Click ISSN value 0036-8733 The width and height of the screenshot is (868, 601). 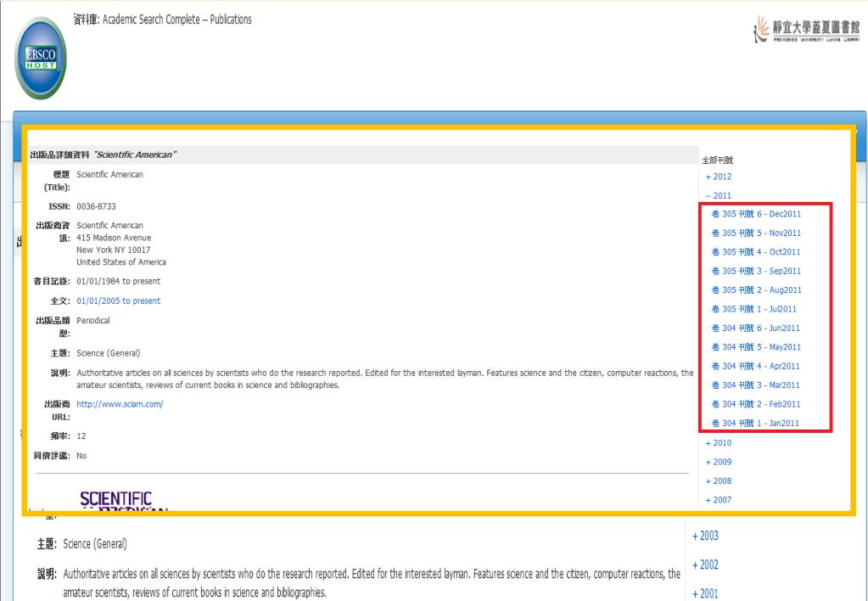pyautogui.click(x=97, y=206)
